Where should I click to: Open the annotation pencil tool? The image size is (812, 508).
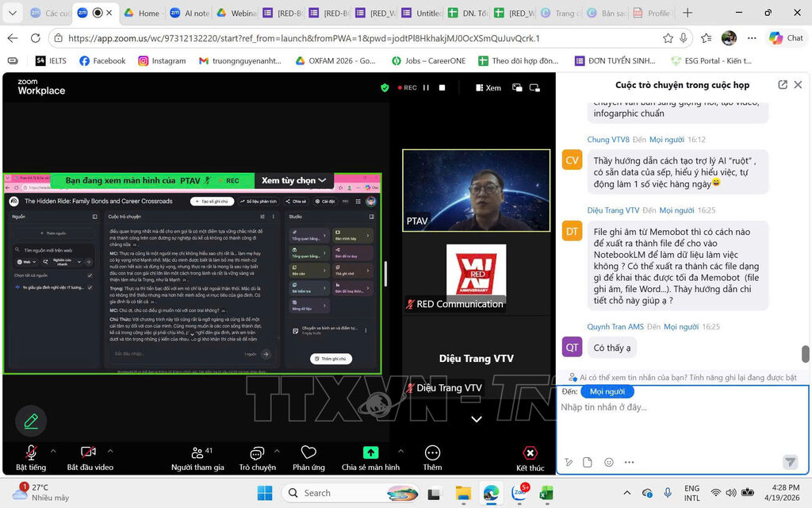[x=31, y=421]
